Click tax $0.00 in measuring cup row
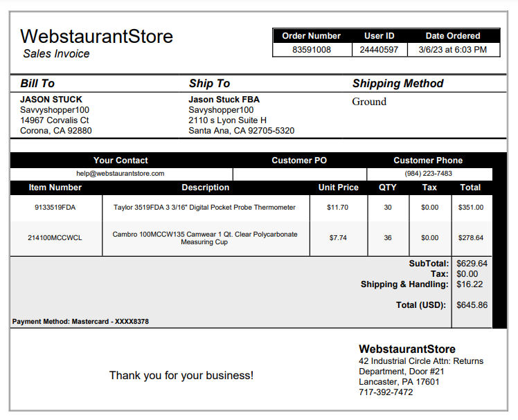518x420 pixels. pos(430,238)
